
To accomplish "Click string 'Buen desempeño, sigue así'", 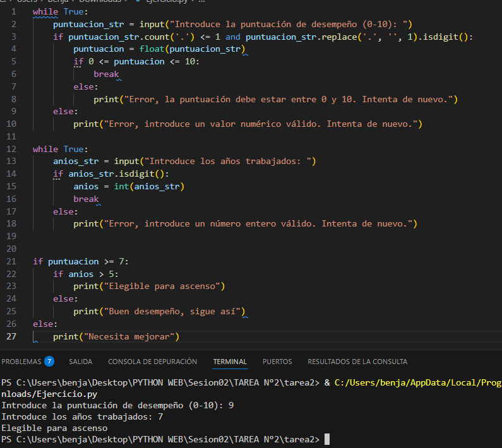I will tap(172, 311).
